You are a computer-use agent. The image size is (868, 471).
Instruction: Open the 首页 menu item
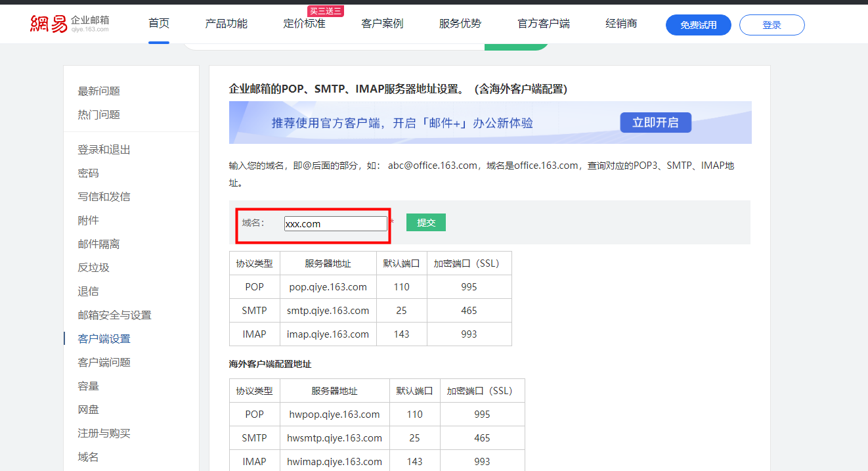(x=158, y=22)
